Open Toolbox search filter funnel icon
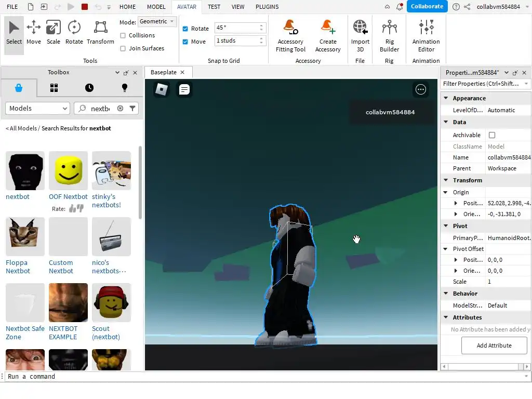532x399 pixels. (x=132, y=108)
